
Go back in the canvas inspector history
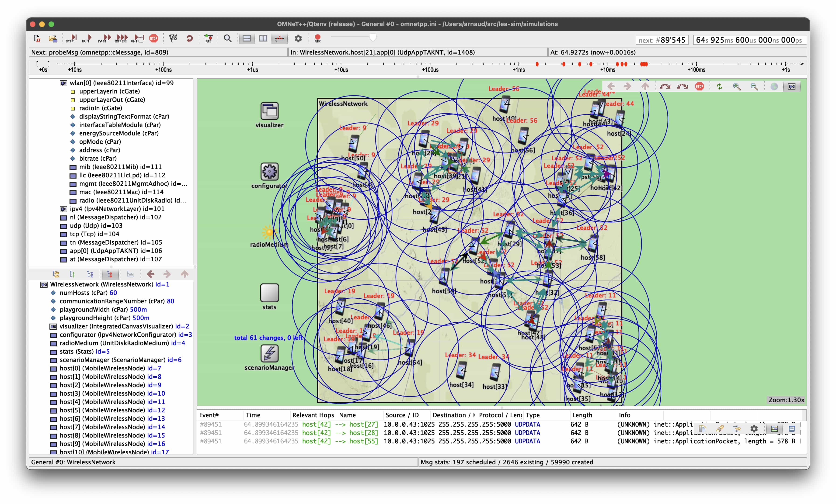coord(611,86)
